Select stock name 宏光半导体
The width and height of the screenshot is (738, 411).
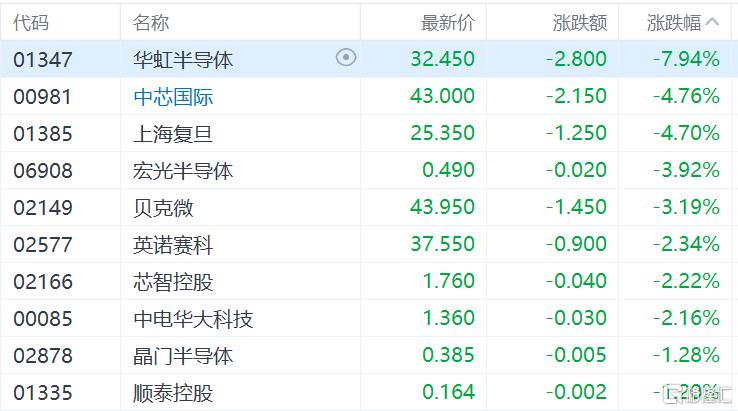pyautogui.click(x=183, y=171)
